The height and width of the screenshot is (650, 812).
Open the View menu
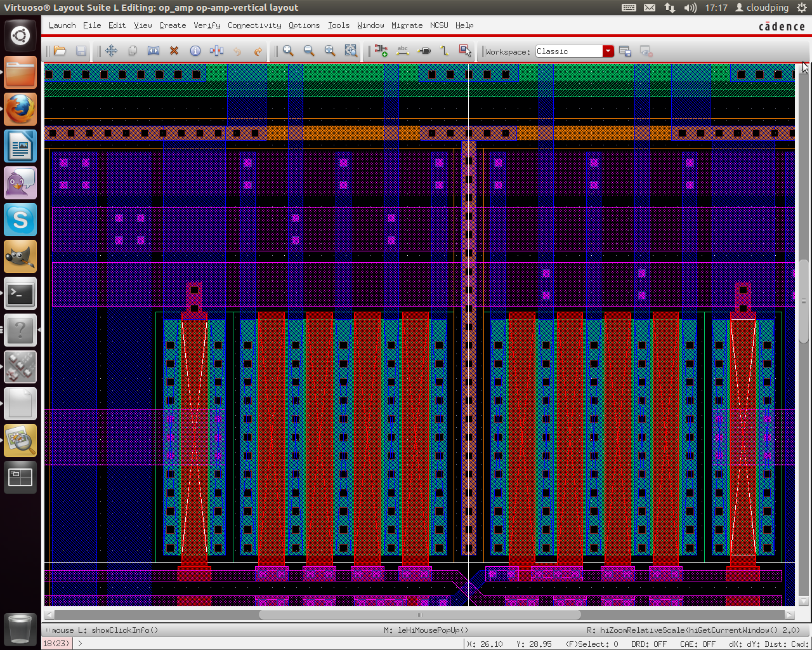(x=143, y=25)
